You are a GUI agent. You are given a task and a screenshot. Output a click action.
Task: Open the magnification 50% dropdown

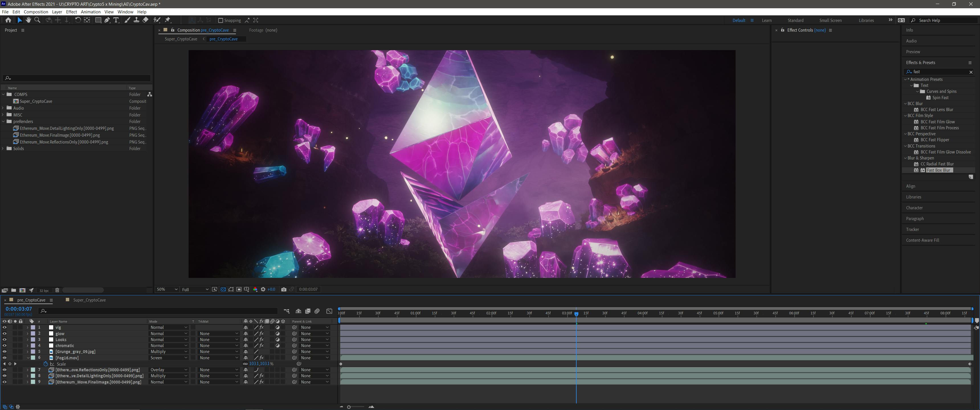click(x=167, y=290)
